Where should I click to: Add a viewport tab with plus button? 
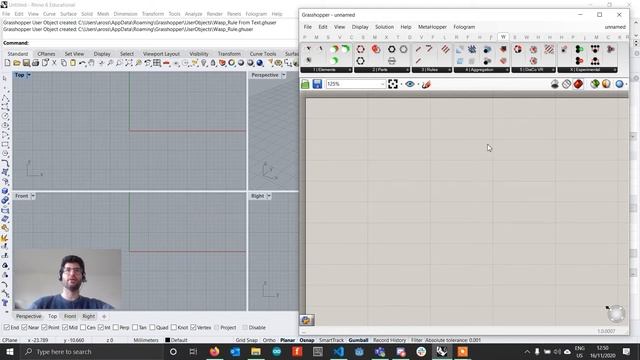click(x=104, y=316)
